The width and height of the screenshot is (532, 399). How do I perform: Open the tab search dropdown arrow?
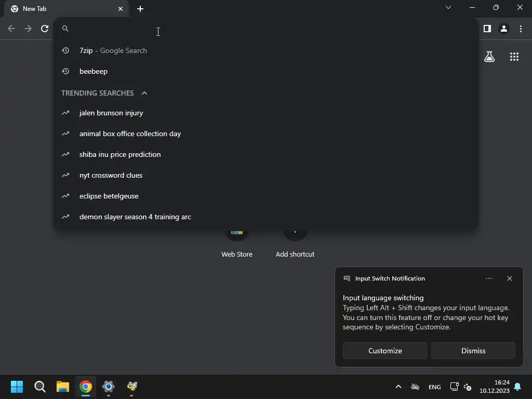click(448, 7)
